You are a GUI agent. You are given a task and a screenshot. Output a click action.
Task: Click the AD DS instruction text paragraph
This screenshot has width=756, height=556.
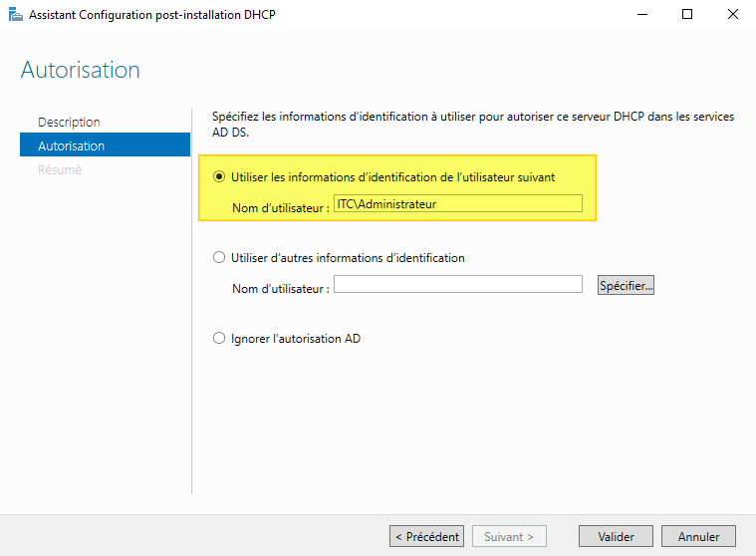(472, 124)
